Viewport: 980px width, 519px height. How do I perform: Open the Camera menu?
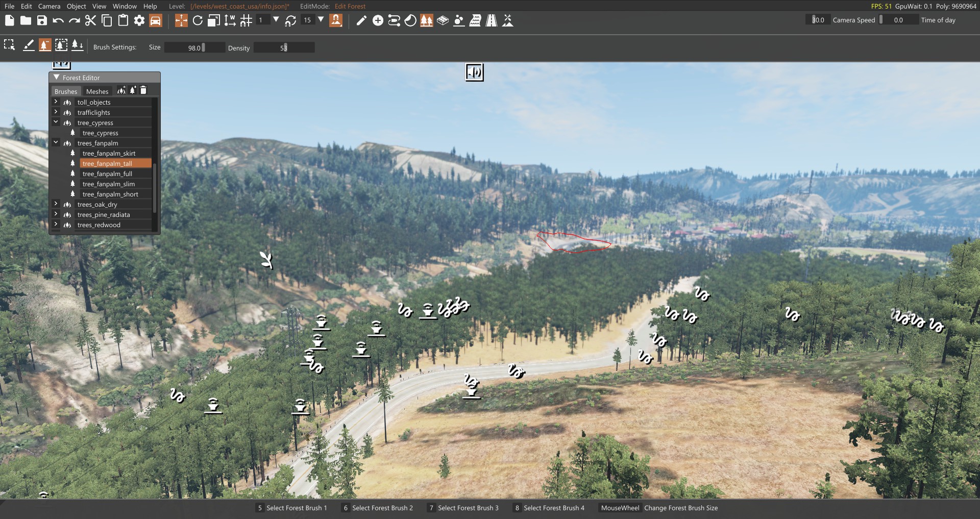pyautogui.click(x=49, y=6)
